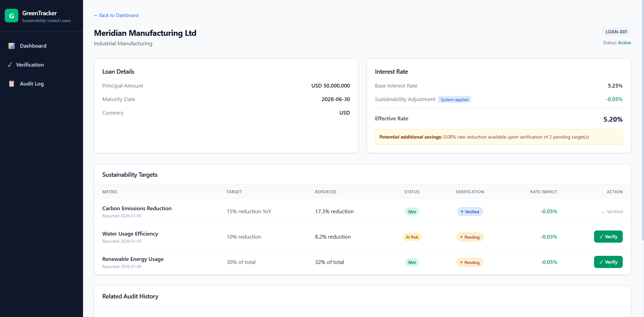This screenshot has width=644, height=317.
Task: Verify the Water Usage Efficiency target
Action: [608, 237]
